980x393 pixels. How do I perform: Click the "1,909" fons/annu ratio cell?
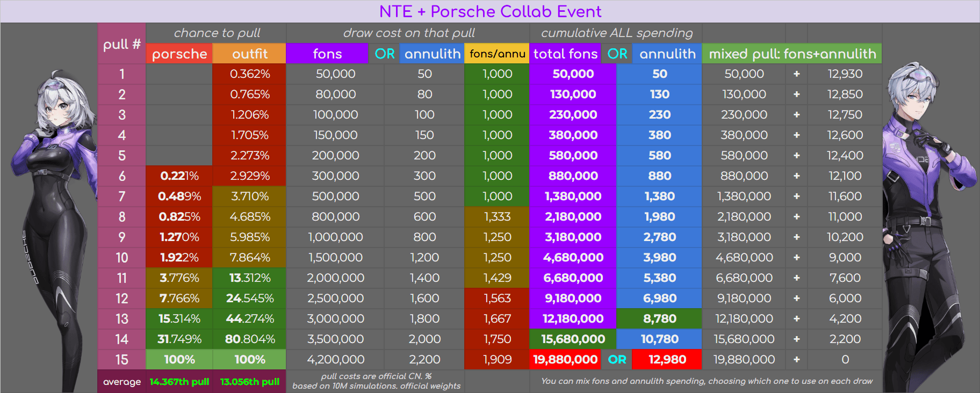pos(497,360)
